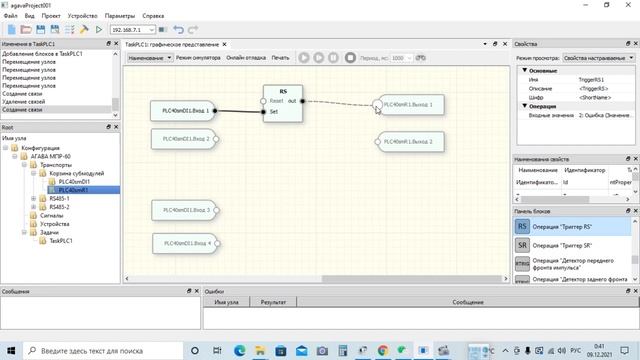640x360 pixels.
Task: Click the first play button in debug controls
Action: [x=304, y=58]
